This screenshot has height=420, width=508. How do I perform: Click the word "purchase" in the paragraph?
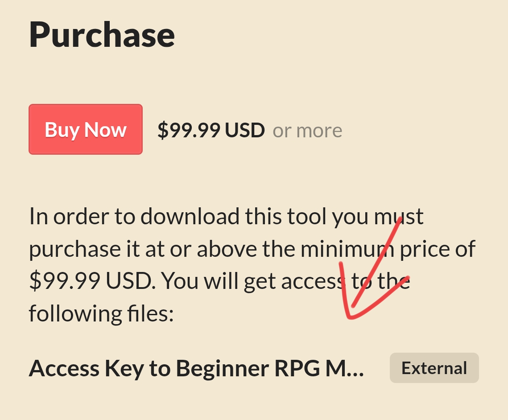75,250
